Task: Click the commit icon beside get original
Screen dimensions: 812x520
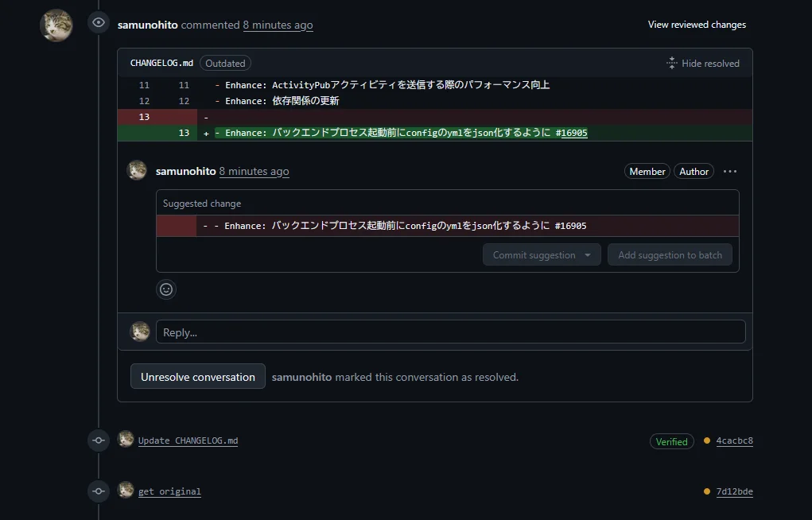Action: point(99,491)
